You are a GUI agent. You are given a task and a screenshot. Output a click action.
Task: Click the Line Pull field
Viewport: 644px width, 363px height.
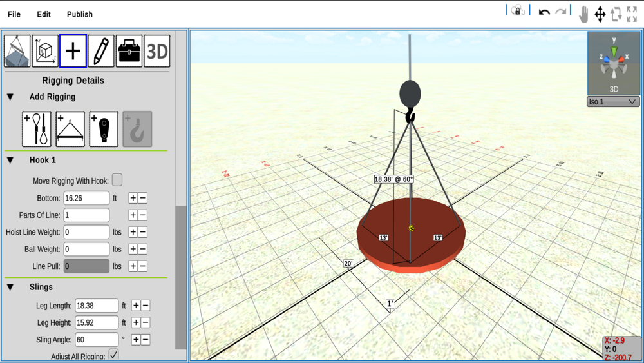point(86,266)
